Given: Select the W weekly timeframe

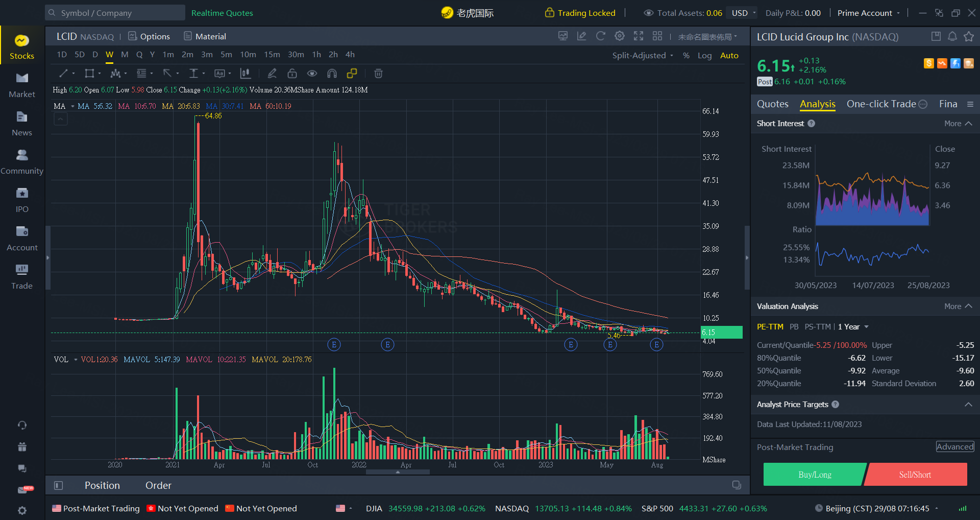Looking at the screenshot, I should (x=109, y=55).
